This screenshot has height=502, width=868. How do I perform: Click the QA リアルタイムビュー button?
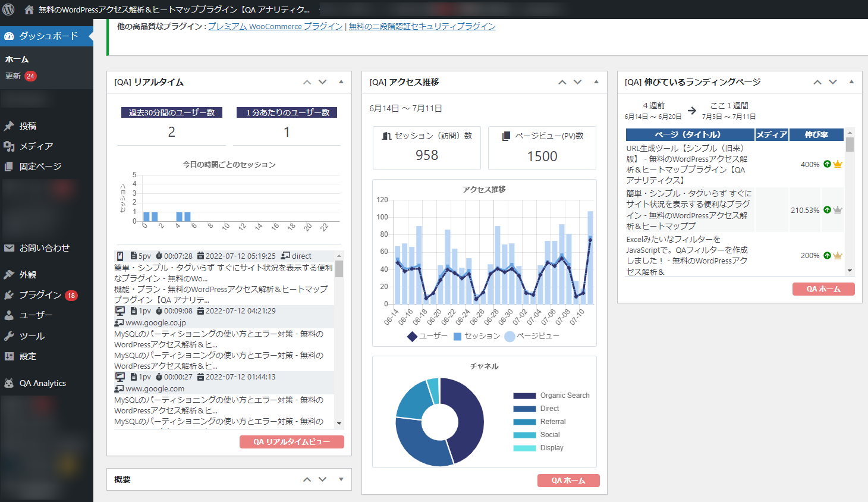[x=291, y=441]
